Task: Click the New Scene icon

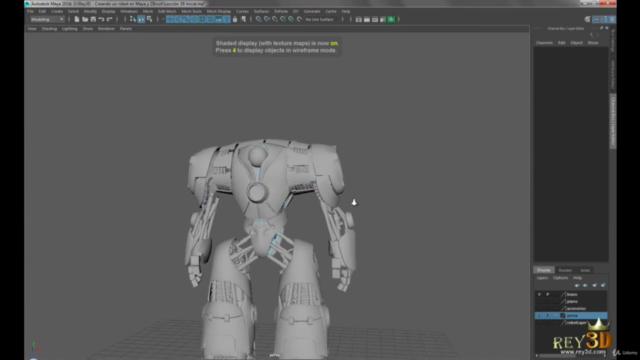Action: [x=77, y=19]
